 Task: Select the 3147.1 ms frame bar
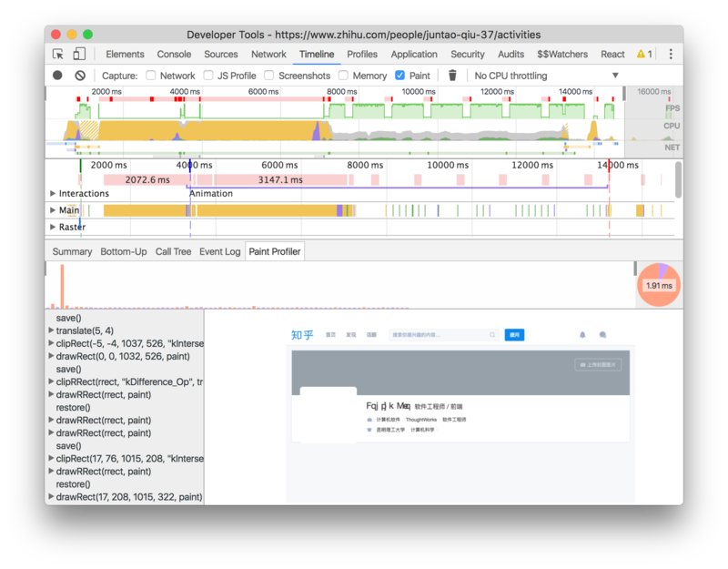click(280, 179)
